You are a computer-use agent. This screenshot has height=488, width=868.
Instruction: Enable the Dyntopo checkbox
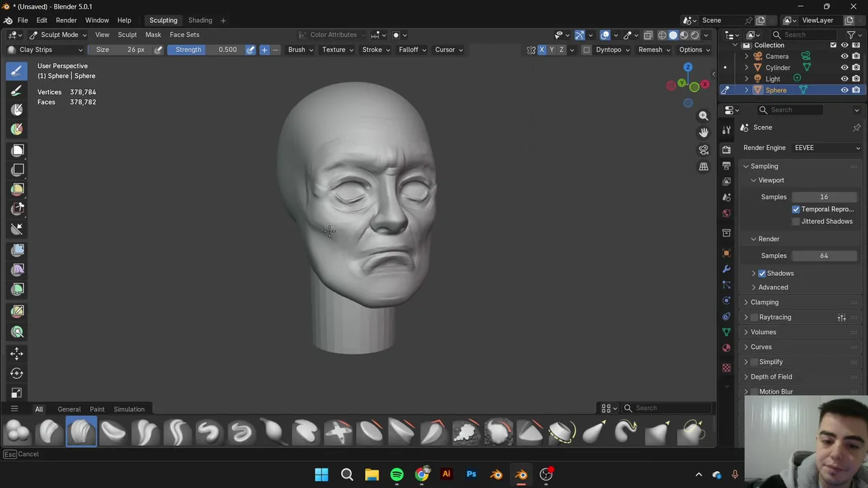[587, 49]
